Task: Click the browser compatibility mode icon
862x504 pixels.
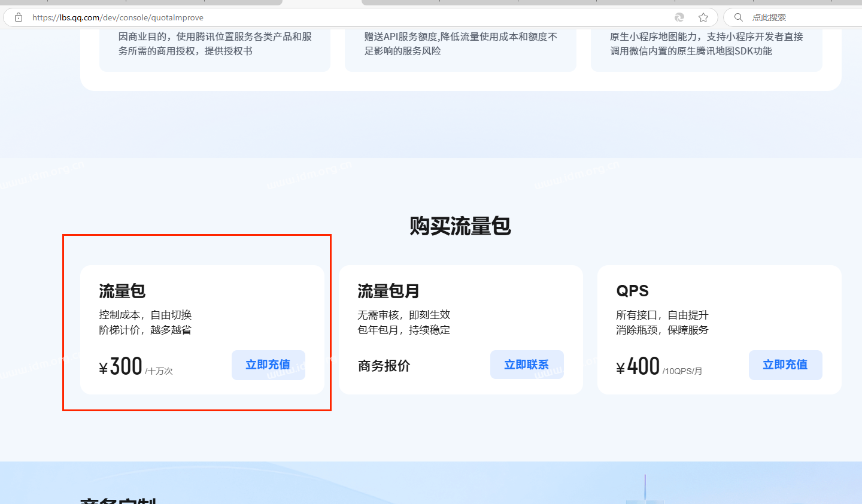Action: [x=679, y=17]
